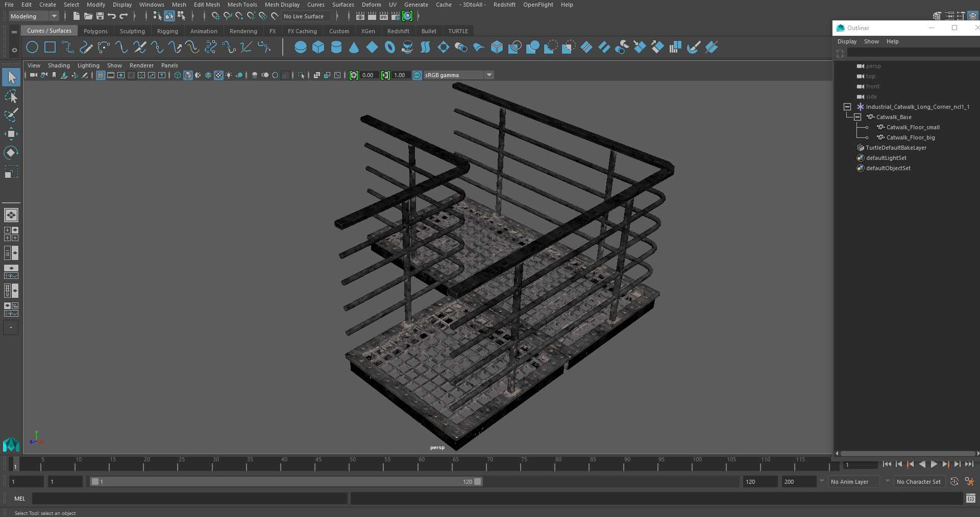Toggle the view transform color management
Image resolution: width=980 pixels, height=517 pixels.
click(417, 75)
